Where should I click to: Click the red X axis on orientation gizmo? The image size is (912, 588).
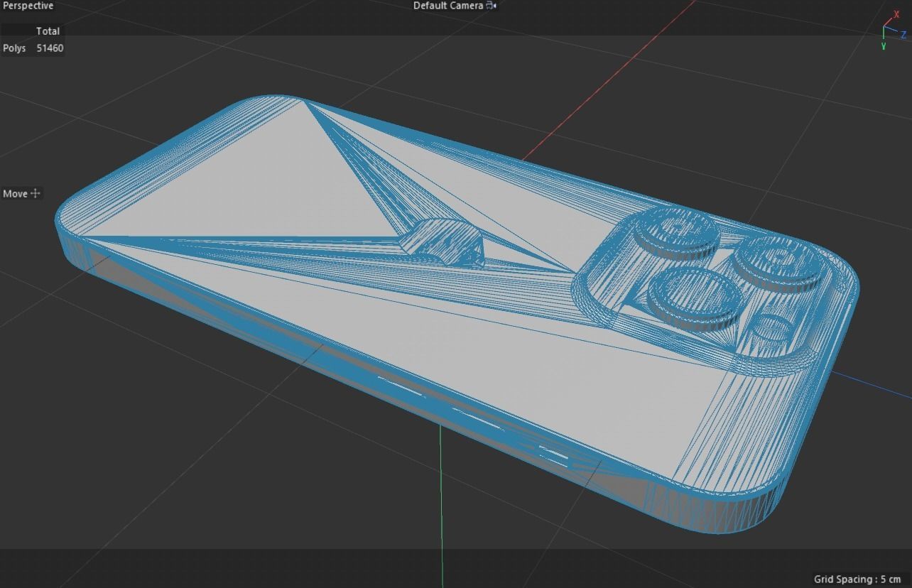click(896, 16)
